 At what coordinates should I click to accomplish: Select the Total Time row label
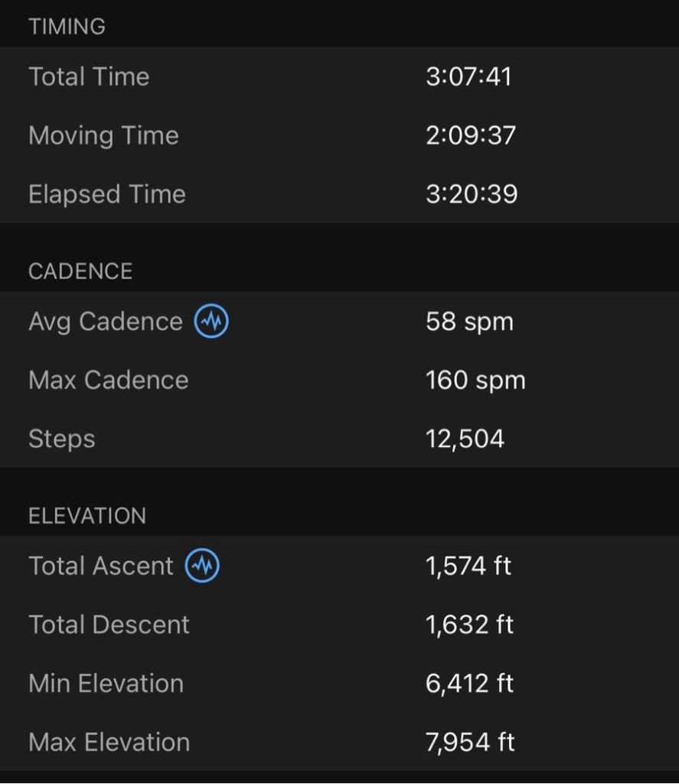(x=89, y=77)
